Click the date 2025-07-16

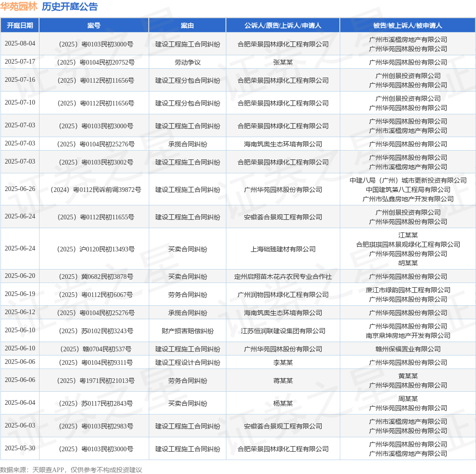point(20,80)
